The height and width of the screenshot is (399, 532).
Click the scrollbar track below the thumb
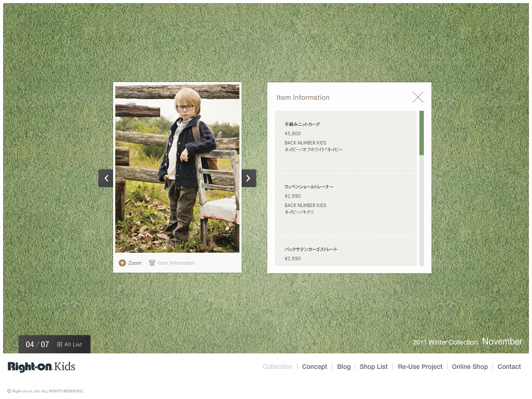click(421, 213)
